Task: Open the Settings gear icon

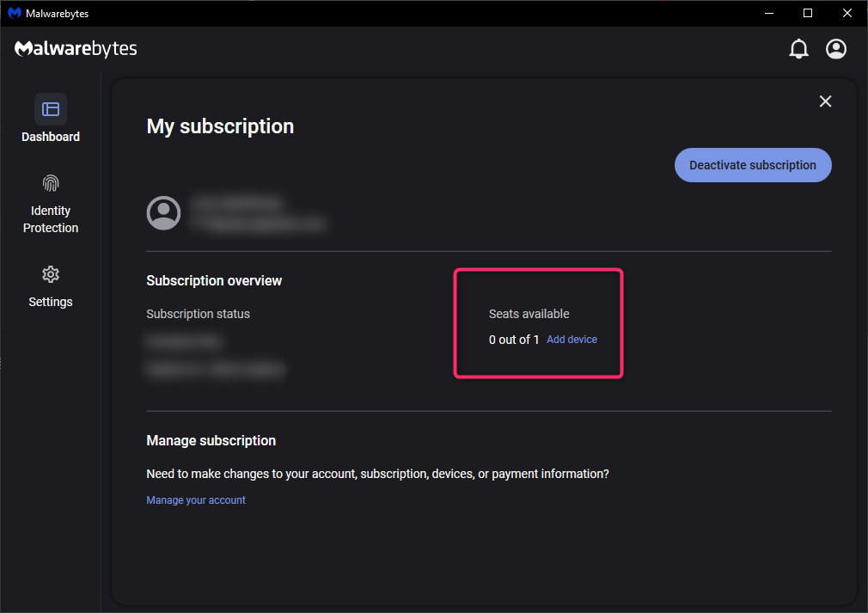Action: pos(51,274)
